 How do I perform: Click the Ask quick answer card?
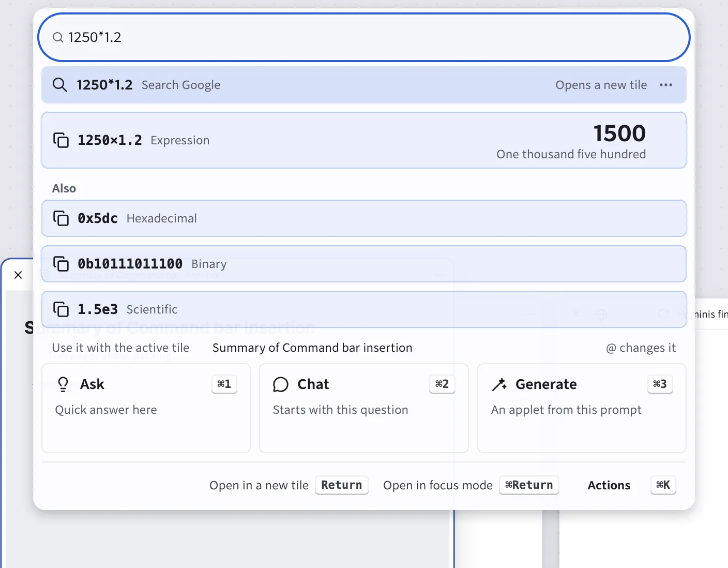pos(146,408)
